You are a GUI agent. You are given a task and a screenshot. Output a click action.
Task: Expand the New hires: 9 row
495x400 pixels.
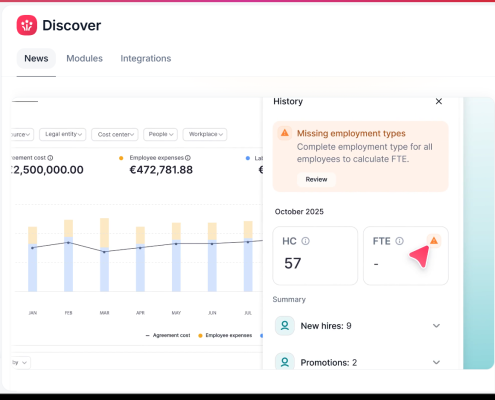tap(436, 326)
